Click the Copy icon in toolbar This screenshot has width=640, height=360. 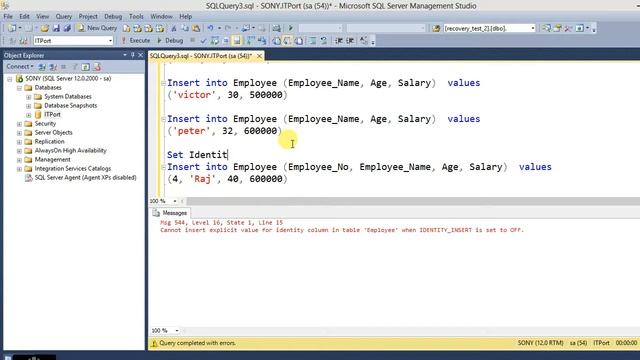[185, 28]
